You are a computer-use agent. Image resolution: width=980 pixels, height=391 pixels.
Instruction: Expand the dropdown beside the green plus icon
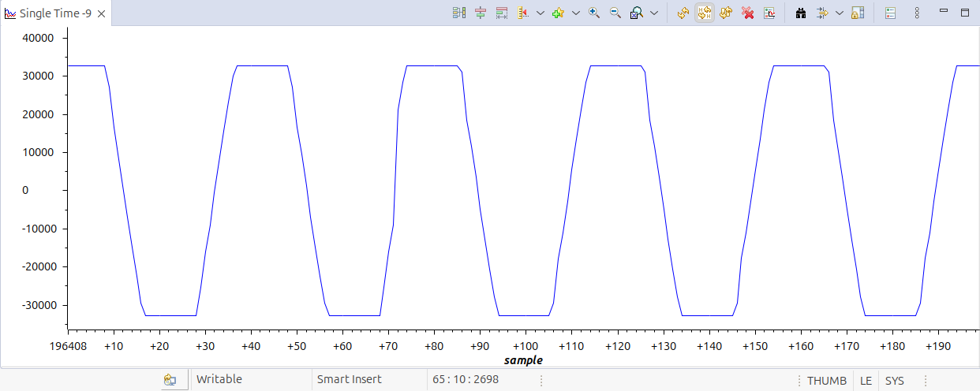coord(575,13)
